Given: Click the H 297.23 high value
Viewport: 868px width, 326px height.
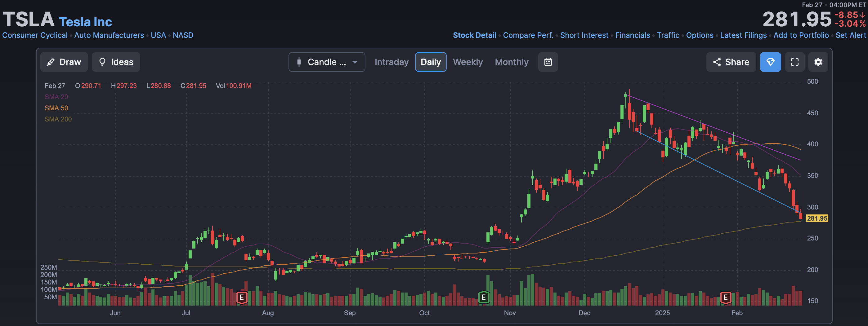Looking at the screenshot, I should [124, 86].
